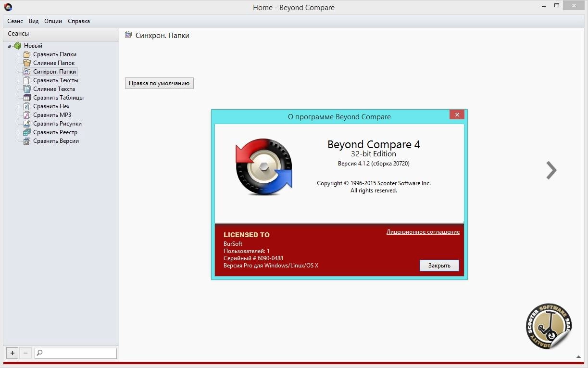Open the Опции menu

tap(53, 21)
